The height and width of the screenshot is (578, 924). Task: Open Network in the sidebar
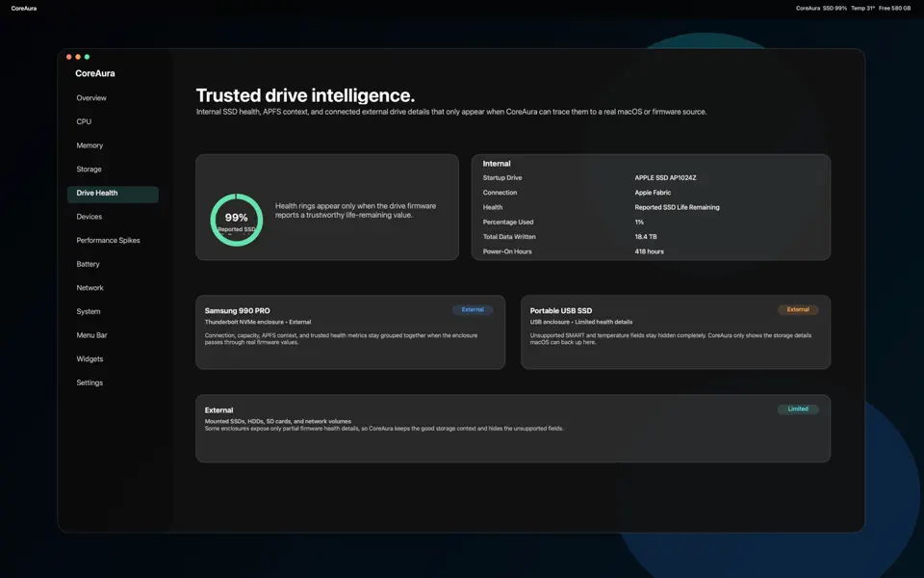pos(90,288)
